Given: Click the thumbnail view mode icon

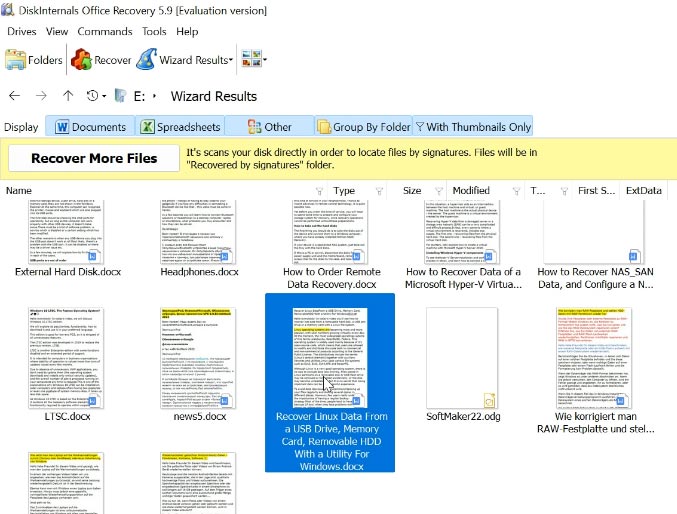Looking at the screenshot, I should [x=251, y=59].
